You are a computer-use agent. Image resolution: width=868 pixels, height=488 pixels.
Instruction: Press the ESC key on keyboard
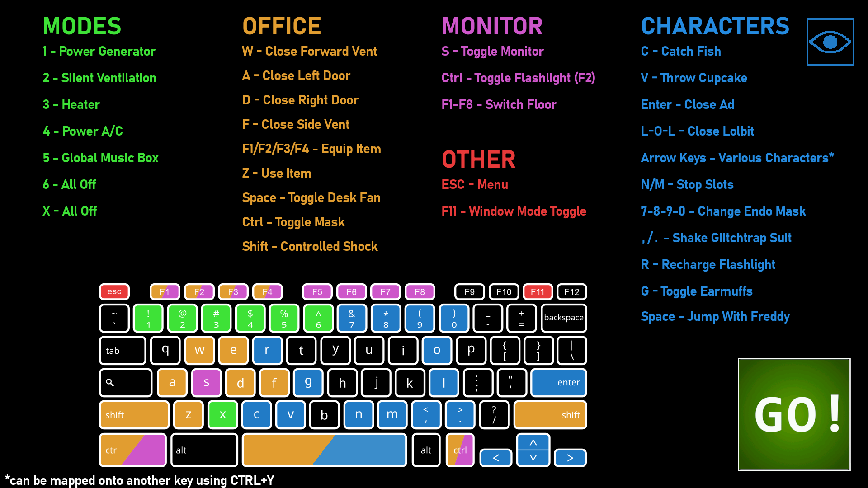(x=114, y=292)
